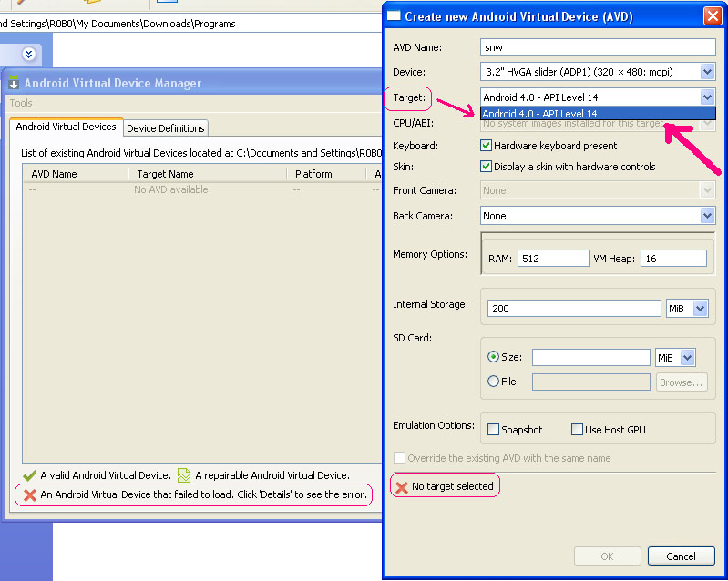The width and height of the screenshot is (728, 581).
Task: Click the red X No target selected icon
Action: [402, 487]
